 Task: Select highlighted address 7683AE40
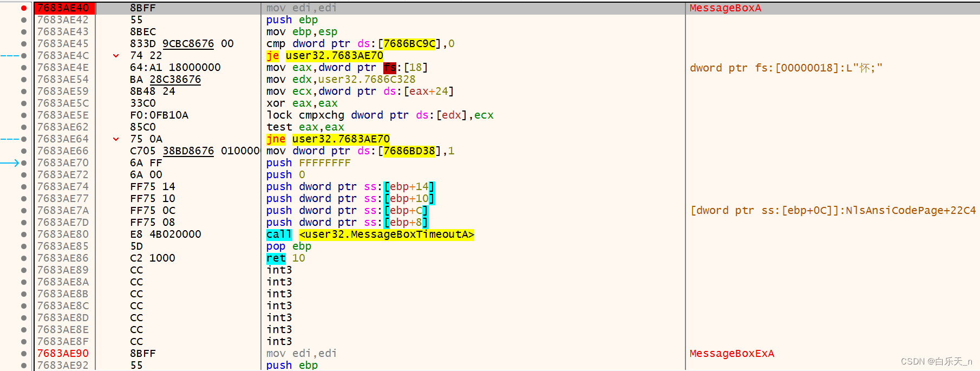(x=63, y=8)
